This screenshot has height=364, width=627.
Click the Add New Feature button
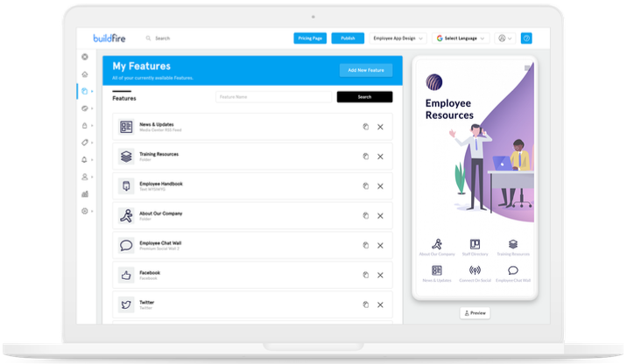point(365,70)
